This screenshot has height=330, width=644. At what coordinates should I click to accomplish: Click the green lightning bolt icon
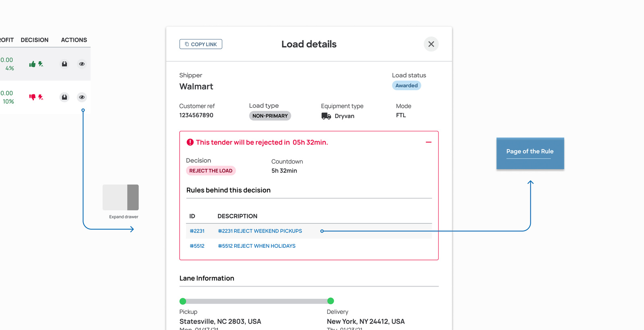(41, 64)
